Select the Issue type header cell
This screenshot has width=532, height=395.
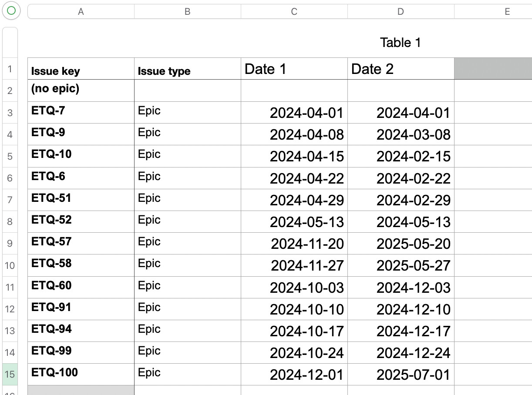[x=188, y=69]
